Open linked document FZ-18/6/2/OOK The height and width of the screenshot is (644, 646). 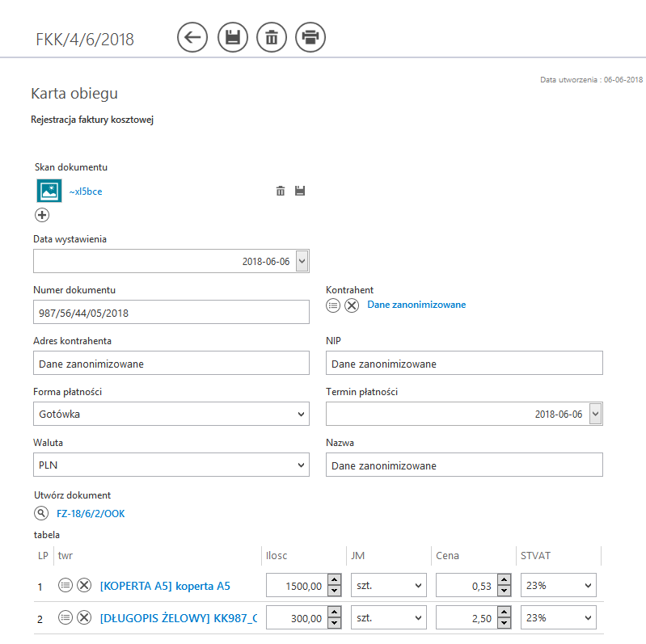pos(91,513)
